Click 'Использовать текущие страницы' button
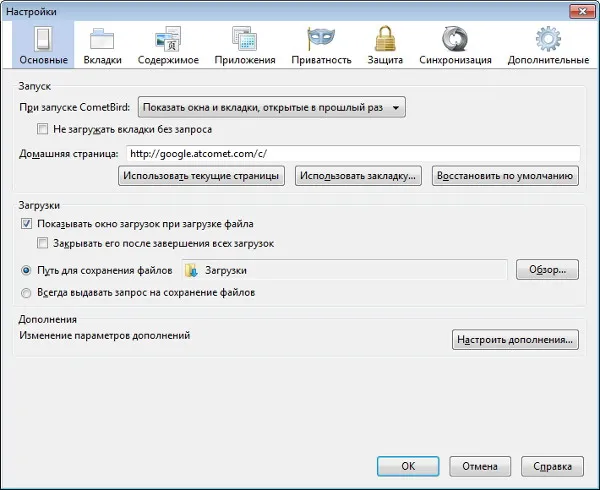 (201, 176)
